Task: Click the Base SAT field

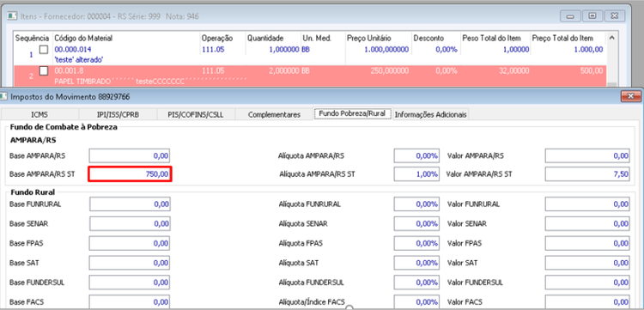Action: pos(130,263)
